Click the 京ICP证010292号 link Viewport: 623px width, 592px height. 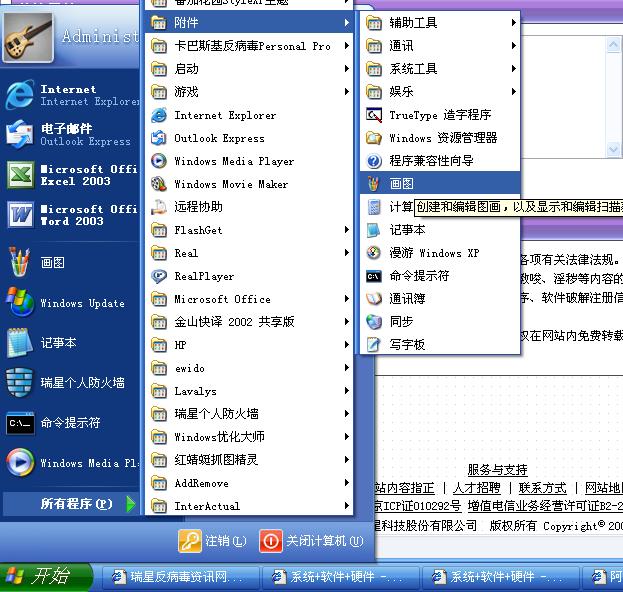pyautogui.click(x=418, y=506)
